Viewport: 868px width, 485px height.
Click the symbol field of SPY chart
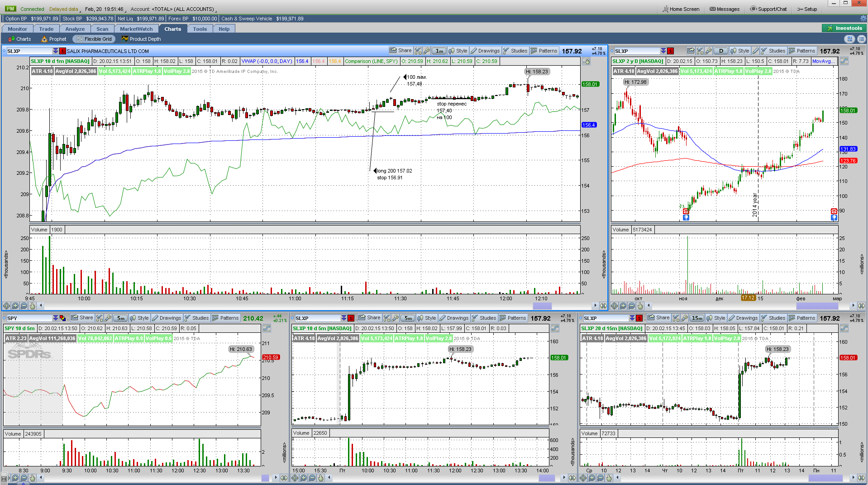29,318
